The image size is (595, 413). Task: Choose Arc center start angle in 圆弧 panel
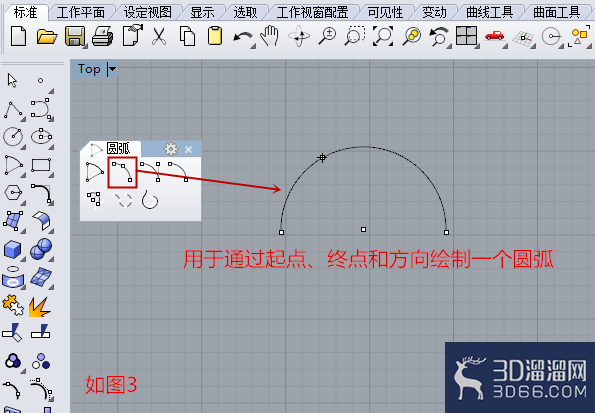coord(94,172)
